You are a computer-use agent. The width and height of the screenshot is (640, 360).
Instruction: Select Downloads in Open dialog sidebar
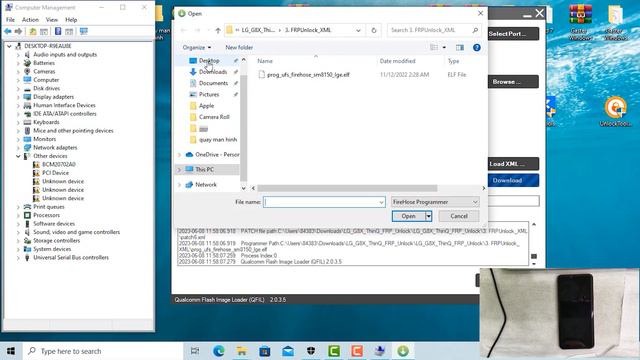[x=213, y=72]
